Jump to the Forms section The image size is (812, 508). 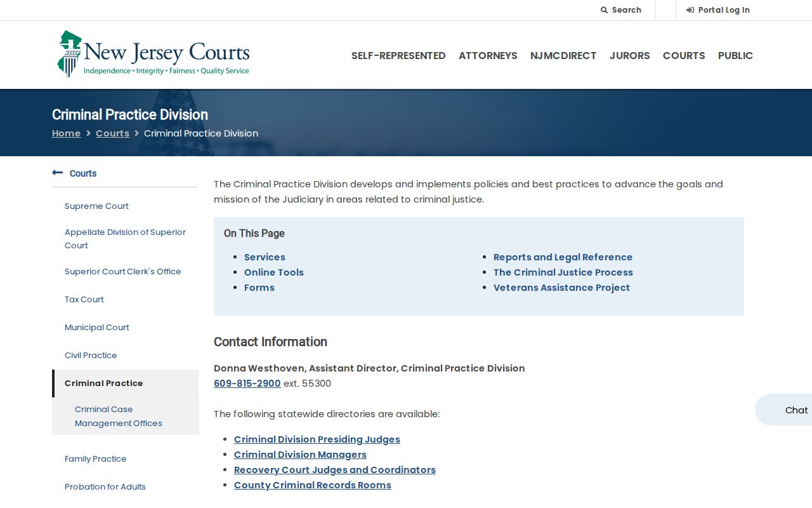click(259, 288)
